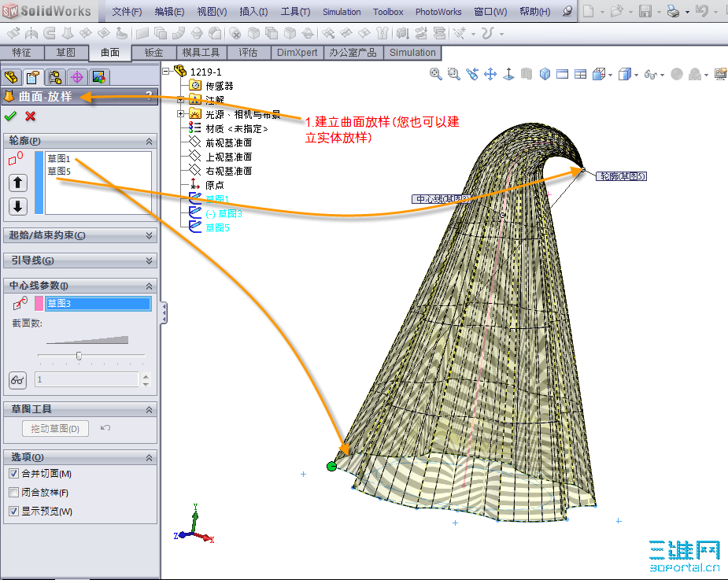Screen dimensions: 728x580
Task: Select the Pan view tool
Action: point(490,74)
